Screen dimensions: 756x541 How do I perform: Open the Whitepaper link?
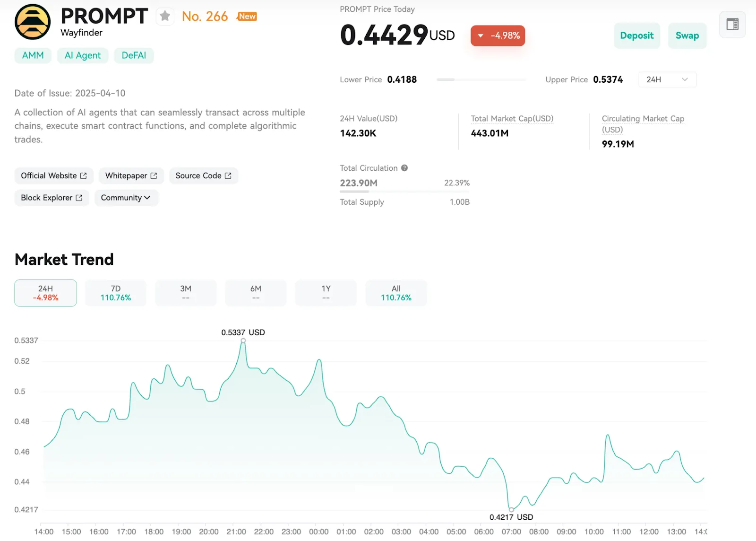coord(131,175)
